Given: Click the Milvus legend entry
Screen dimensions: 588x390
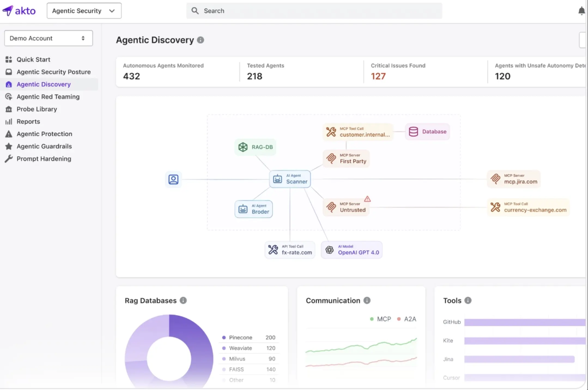Looking at the screenshot, I should pos(248,359).
